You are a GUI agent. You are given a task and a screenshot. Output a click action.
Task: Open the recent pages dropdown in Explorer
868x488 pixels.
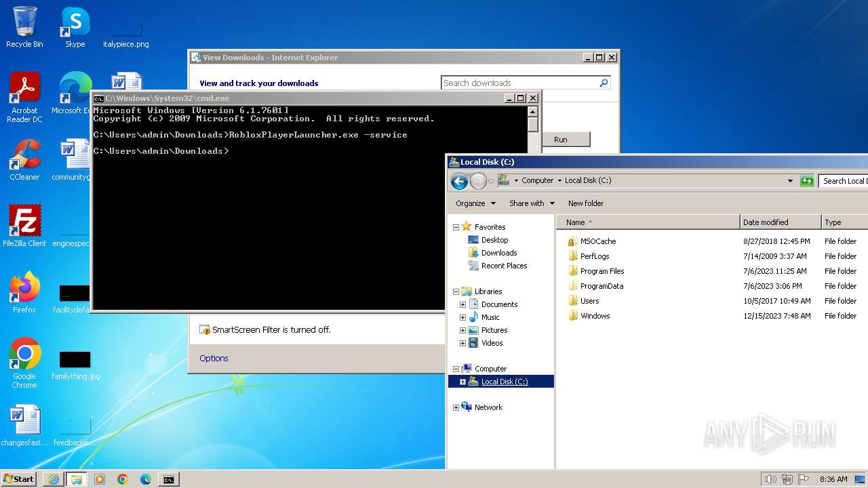pyautogui.click(x=491, y=182)
